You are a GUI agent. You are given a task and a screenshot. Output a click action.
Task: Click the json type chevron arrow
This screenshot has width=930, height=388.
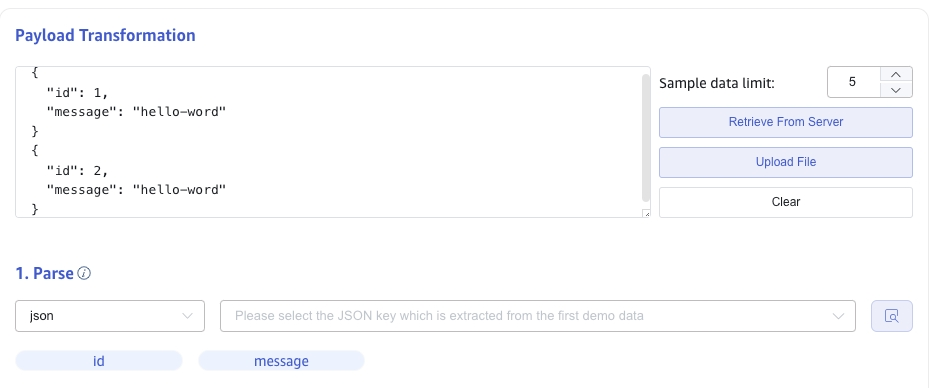pyautogui.click(x=187, y=316)
